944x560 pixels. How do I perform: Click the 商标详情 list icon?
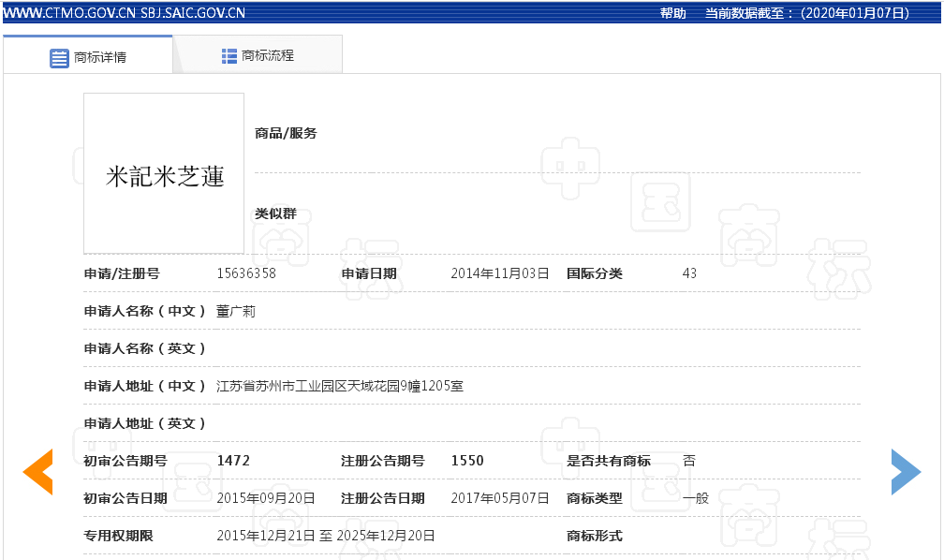click(59, 58)
